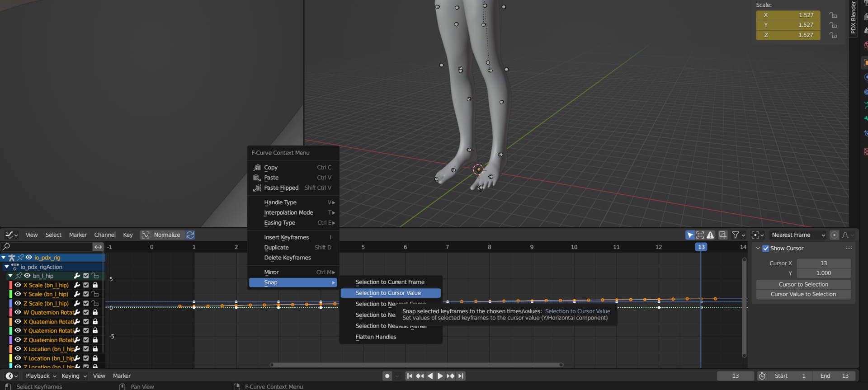Choose Paste Flipped in context menu
The height and width of the screenshot is (390, 868).
coord(293,188)
